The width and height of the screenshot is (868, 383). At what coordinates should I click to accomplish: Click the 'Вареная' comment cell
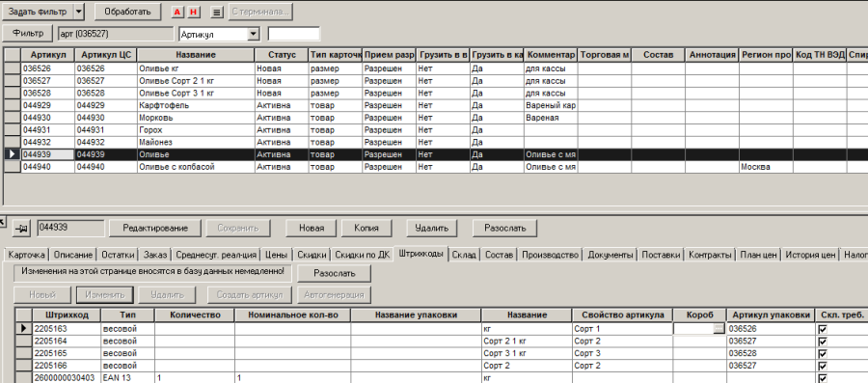551,118
